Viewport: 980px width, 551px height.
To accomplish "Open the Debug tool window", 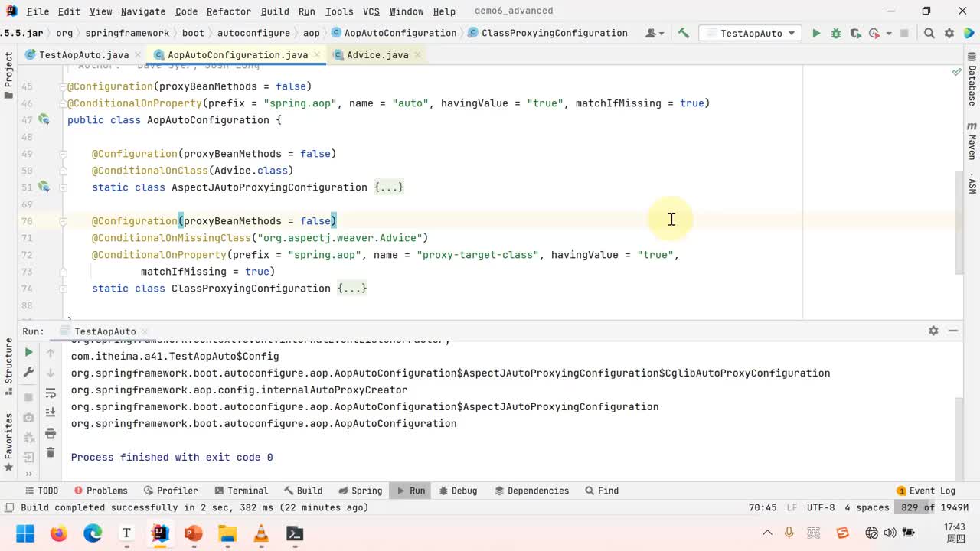I will [x=457, y=491].
